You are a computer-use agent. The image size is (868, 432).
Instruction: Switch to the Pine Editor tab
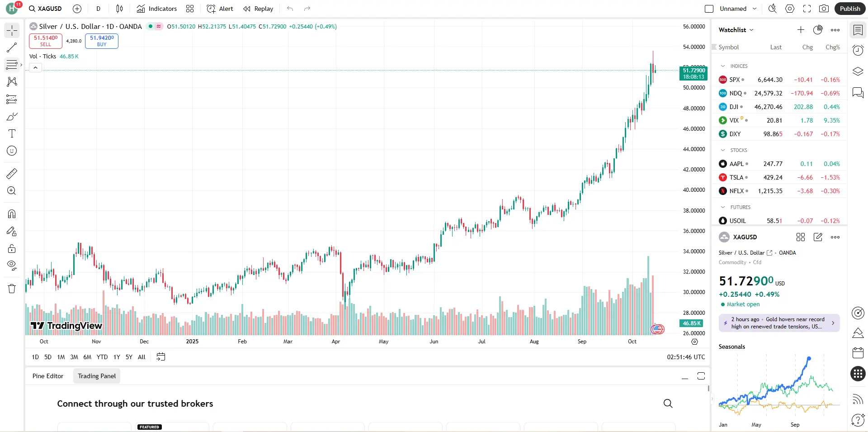coord(48,376)
